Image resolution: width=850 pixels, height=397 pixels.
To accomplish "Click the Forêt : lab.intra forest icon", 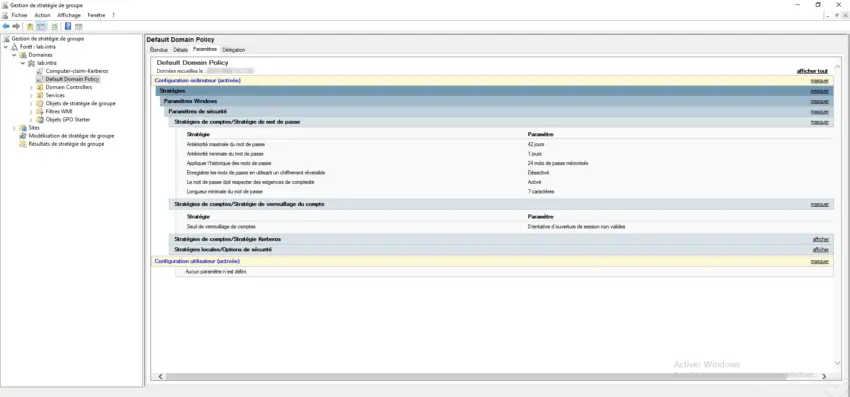I will [x=15, y=47].
